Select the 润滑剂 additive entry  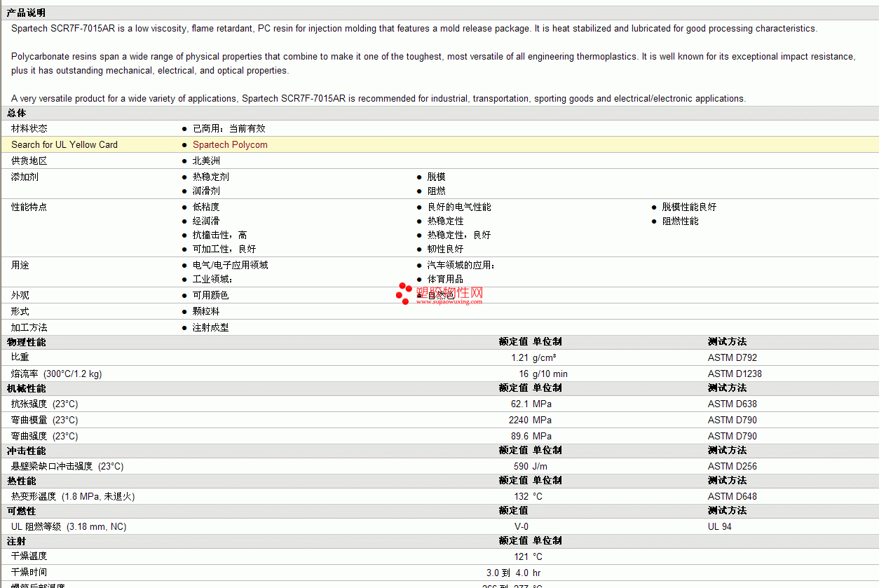click(x=206, y=191)
